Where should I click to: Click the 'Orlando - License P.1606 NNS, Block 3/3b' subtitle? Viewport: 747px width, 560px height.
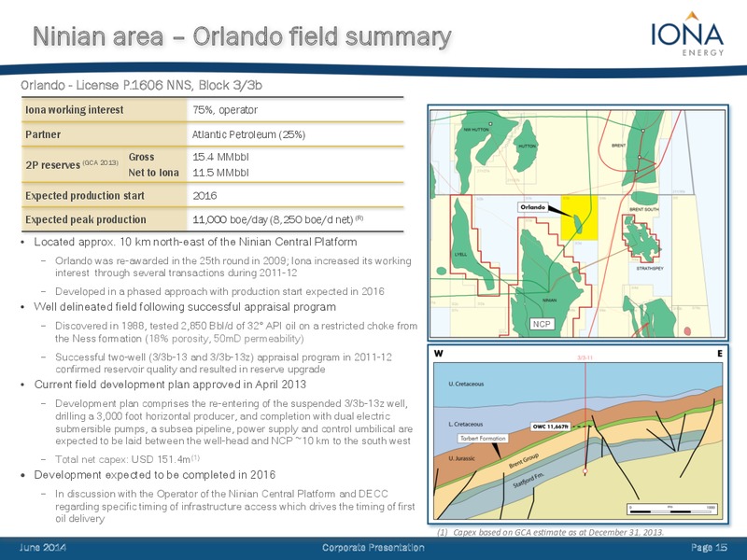pos(142,85)
